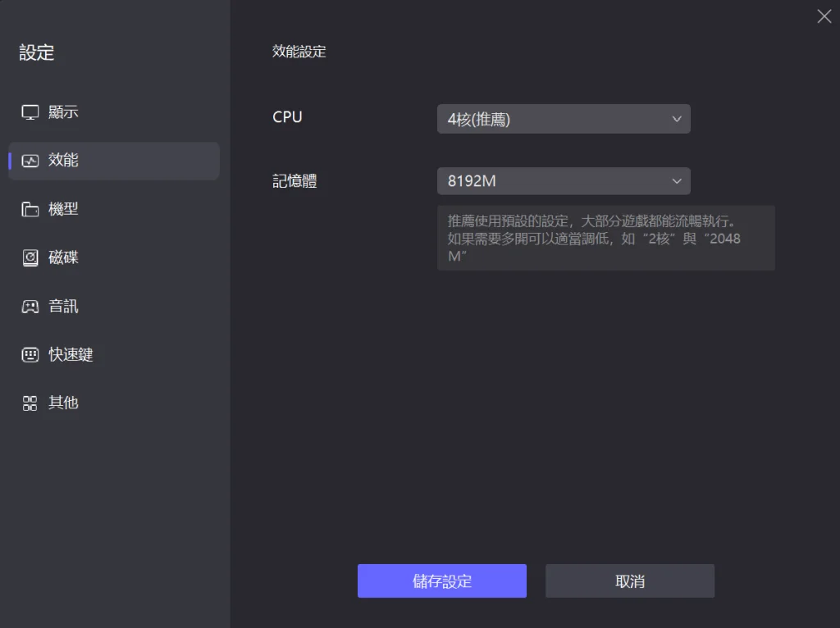
Task: Click the 效能設定 heading text
Action: point(299,52)
